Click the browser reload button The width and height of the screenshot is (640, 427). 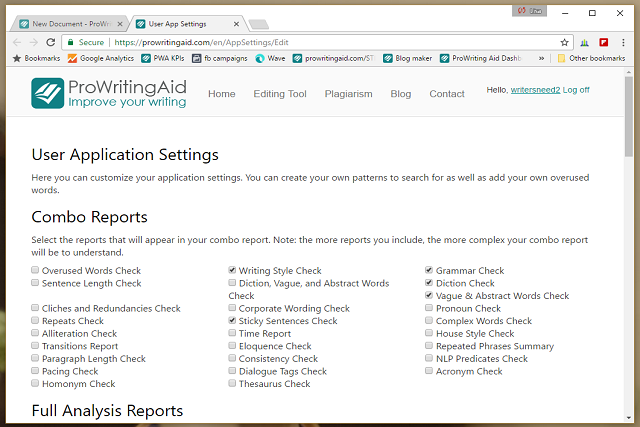click(x=52, y=42)
